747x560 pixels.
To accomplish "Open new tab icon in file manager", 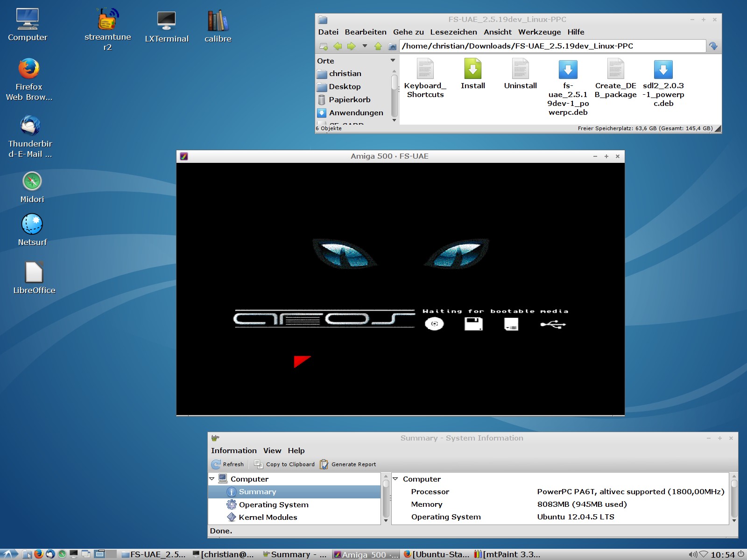I will click(x=323, y=46).
